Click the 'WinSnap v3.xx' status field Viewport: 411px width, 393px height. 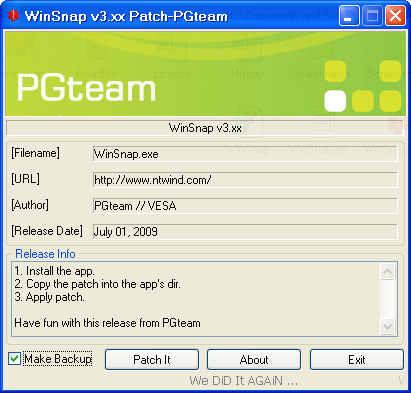point(205,128)
